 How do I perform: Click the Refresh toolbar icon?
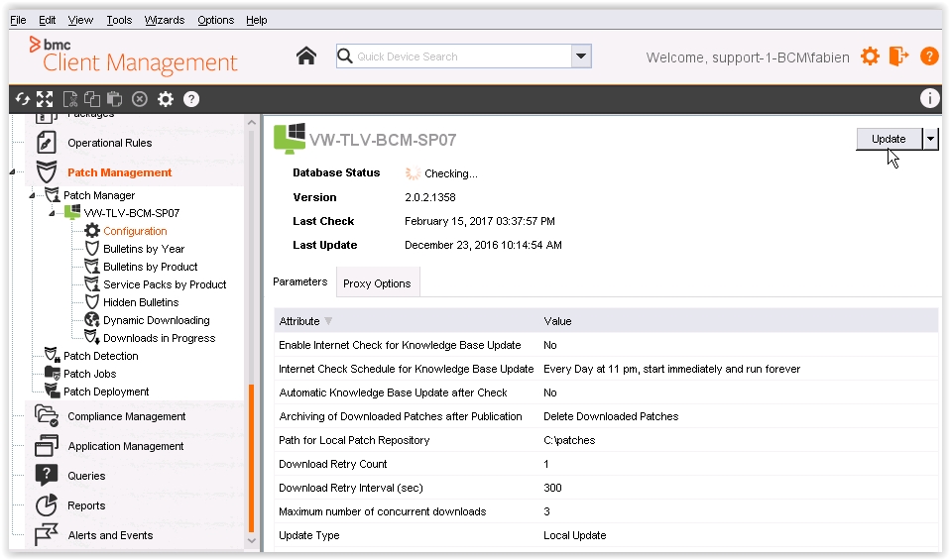(23, 99)
